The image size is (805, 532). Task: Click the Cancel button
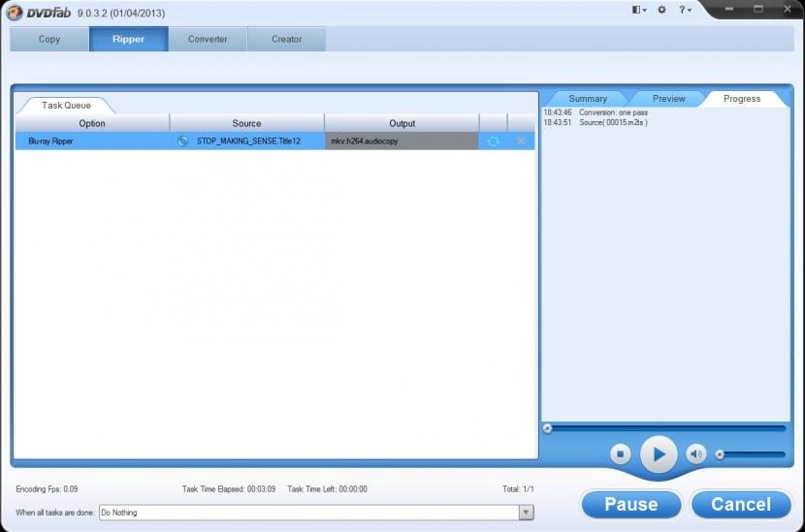[x=741, y=504]
